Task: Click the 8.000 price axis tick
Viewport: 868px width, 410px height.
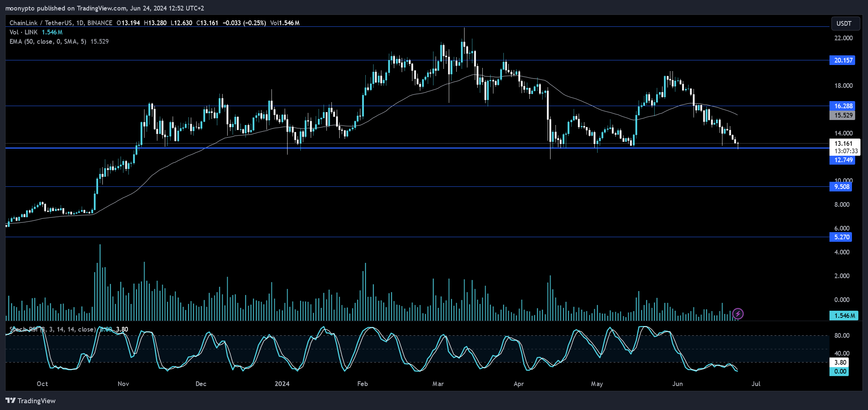Action: pyautogui.click(x=842, y=205)
